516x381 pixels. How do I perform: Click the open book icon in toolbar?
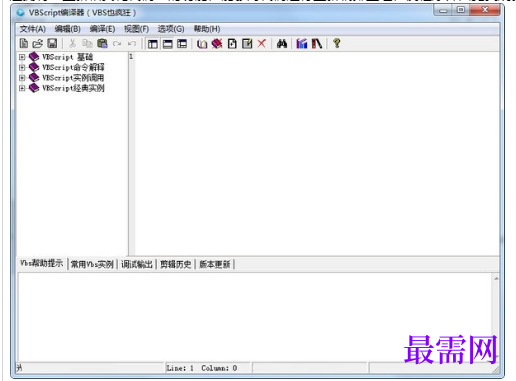[202, 44]
